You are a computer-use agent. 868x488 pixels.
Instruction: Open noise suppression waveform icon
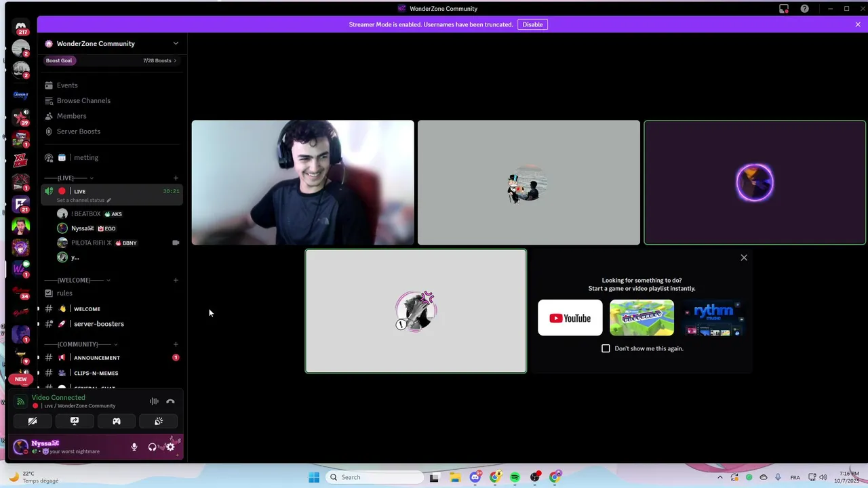tap(154, 401)
